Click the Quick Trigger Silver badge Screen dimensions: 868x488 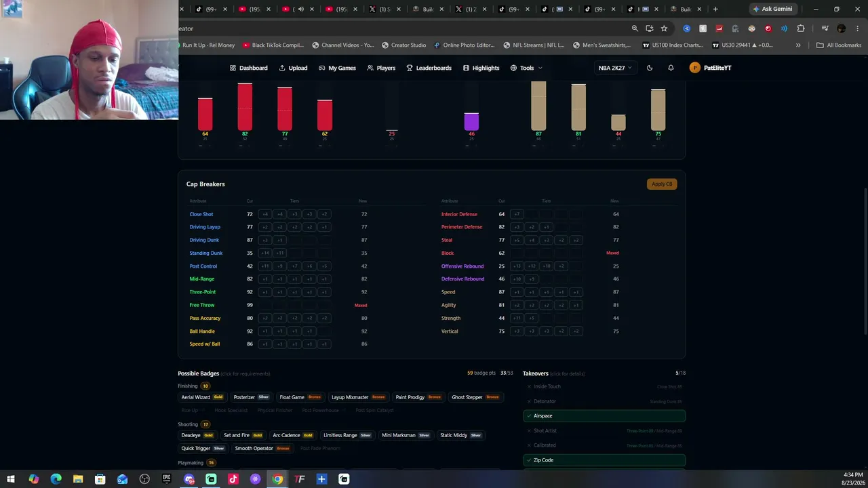click(203, 448)
